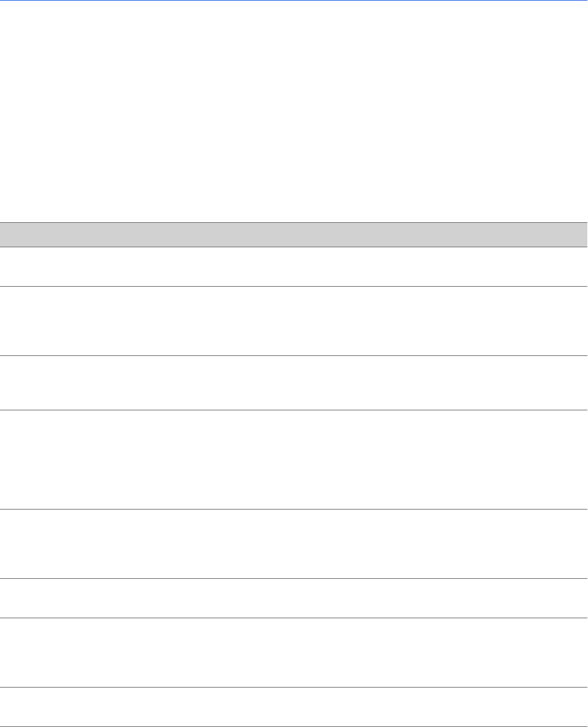
Task: Select the sixth empty table row
Action: click(x=294, y=598)
